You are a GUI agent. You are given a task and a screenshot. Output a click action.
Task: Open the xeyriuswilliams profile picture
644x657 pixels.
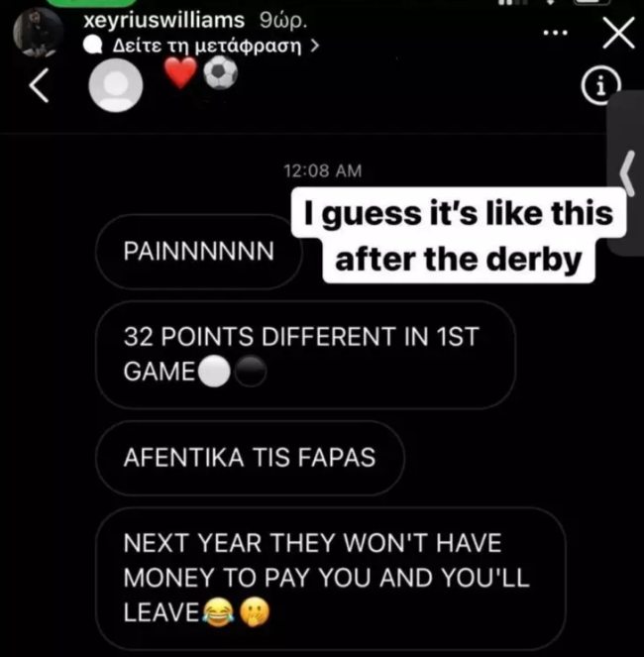38,33
